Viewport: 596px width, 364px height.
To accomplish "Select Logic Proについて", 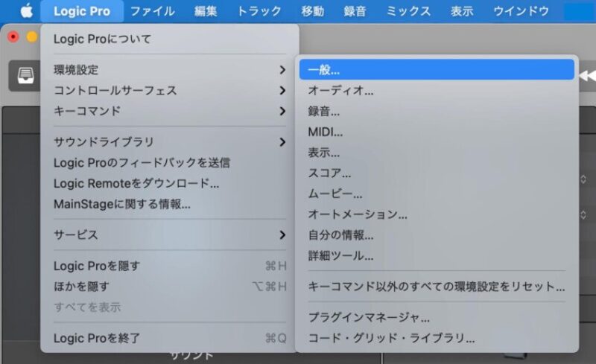I will point(170,39).
